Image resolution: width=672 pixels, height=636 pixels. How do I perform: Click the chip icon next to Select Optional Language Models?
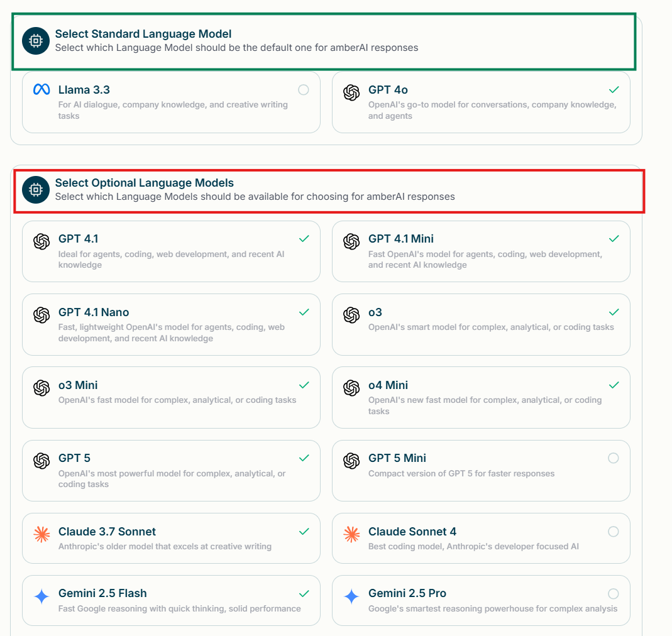coord(36,189)
